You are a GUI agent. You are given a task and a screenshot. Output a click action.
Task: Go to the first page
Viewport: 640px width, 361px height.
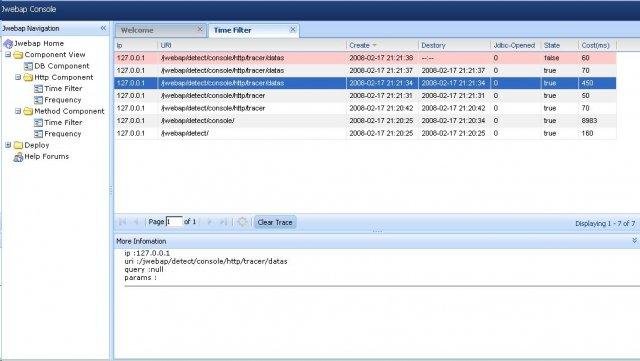[122, 222]
